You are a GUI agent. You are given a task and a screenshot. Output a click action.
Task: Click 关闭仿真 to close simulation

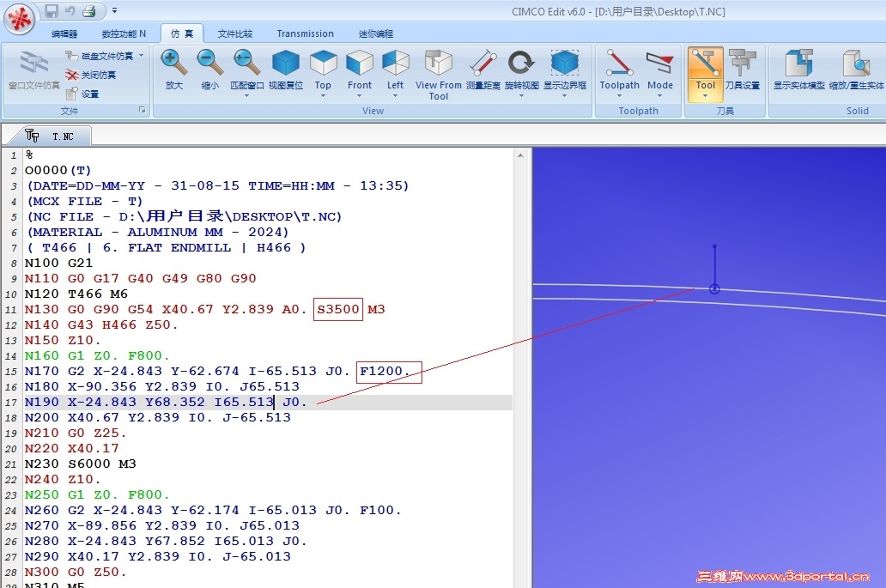91,76
